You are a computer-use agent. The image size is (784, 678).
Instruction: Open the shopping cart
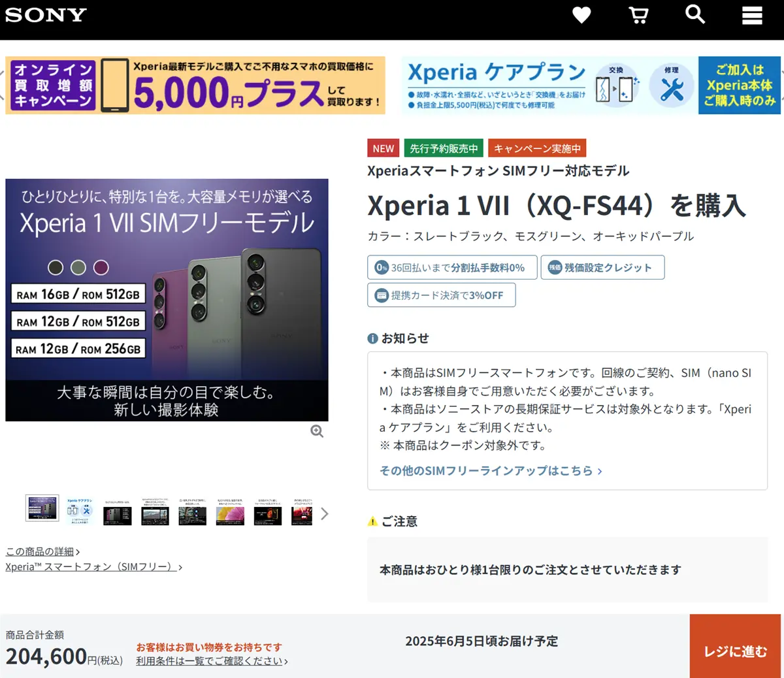tap(638, 15)
